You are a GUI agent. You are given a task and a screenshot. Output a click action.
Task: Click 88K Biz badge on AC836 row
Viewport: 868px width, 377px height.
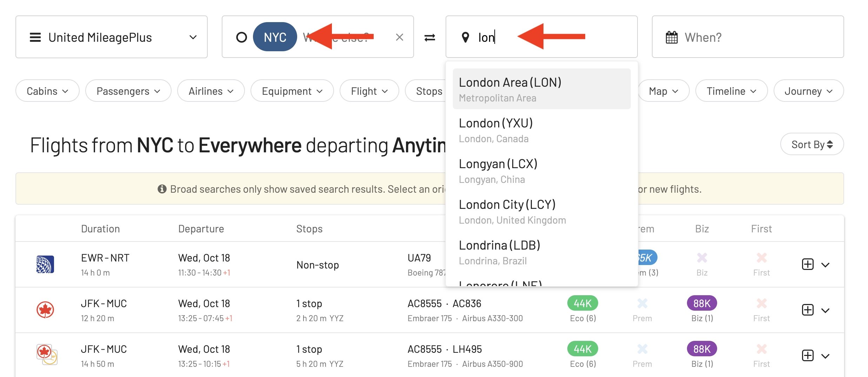(702, 303)
